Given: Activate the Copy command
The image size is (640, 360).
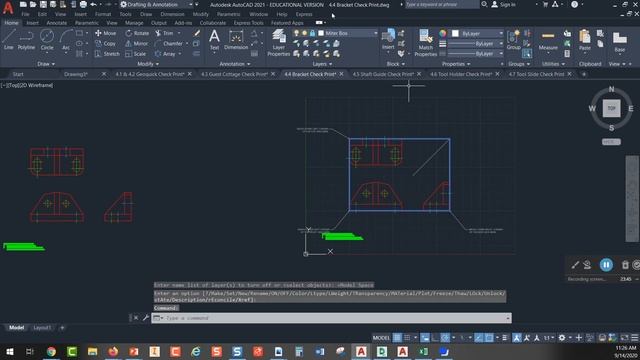Looking at the screenshot, I should coord(105,43).
